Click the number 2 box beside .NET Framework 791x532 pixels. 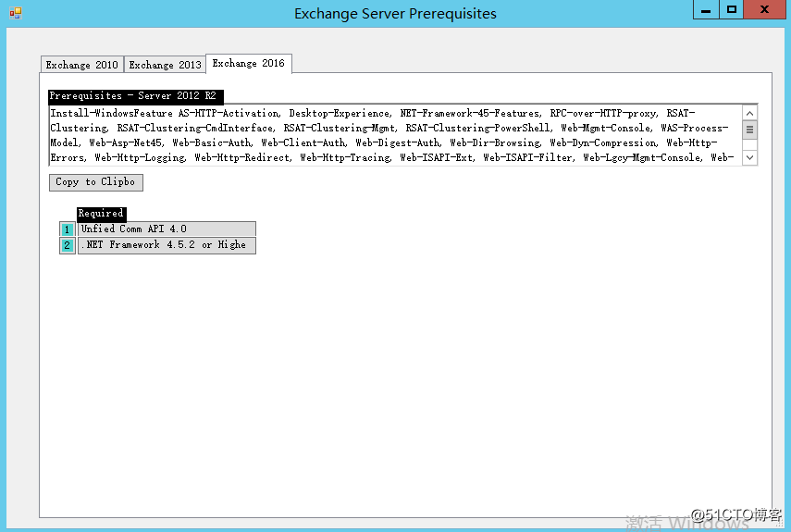click(x=68, y=245)
